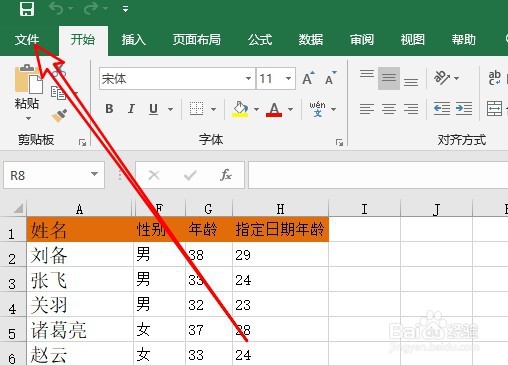Click the Enter checkmark formula button

click(190, 175)
